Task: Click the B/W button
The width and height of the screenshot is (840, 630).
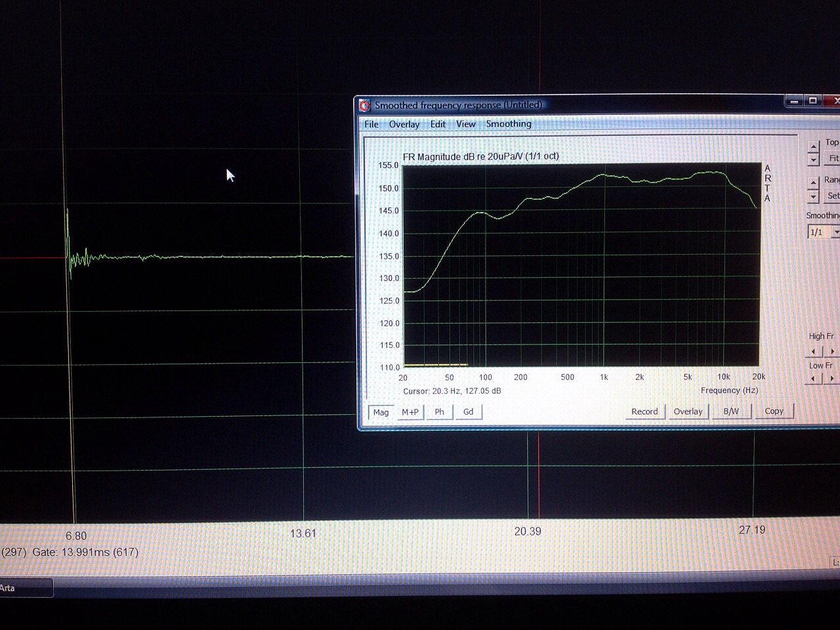Action: [x=731, y=411]
